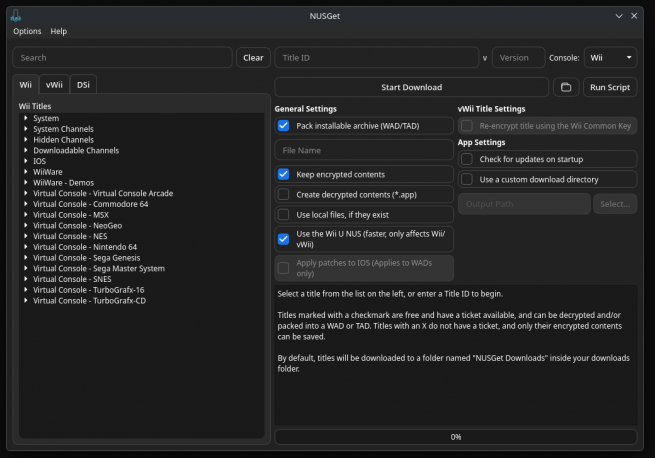Image resolution: width=655 pixels, height=458 pixels.
Task: Open the Options menu
Action: pos(27,32)
